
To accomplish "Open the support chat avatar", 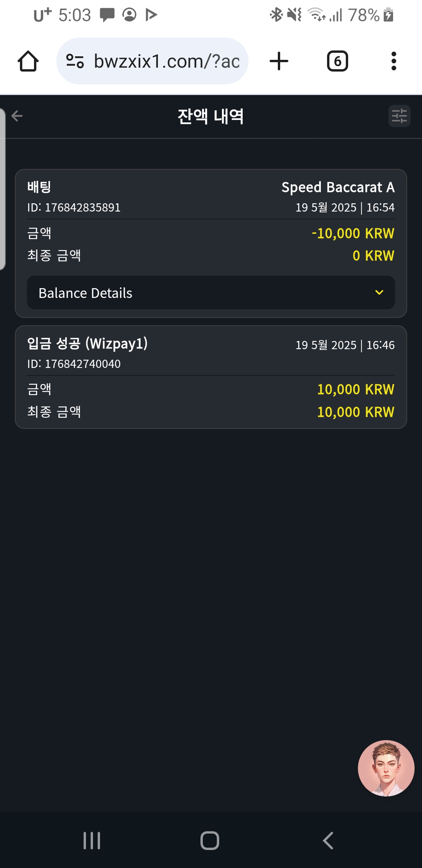I will click(386, 768).
